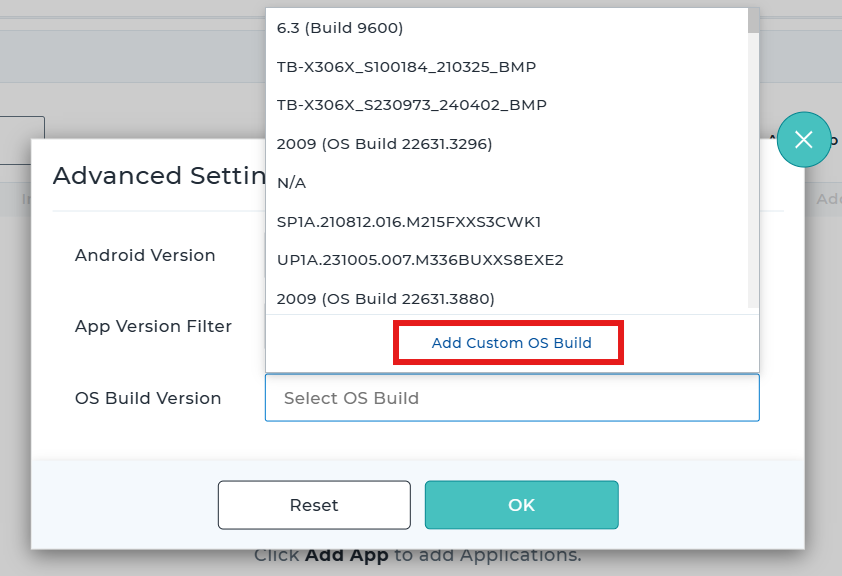Close the Advanced Settings dialog with X

tap(803, 140)
